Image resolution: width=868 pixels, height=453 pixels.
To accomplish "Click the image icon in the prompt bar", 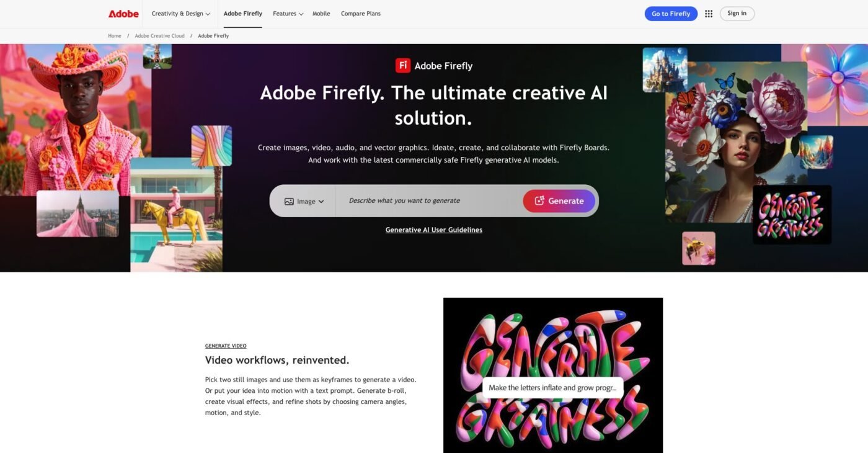I will pyautogui.click(x=289, y=202).
